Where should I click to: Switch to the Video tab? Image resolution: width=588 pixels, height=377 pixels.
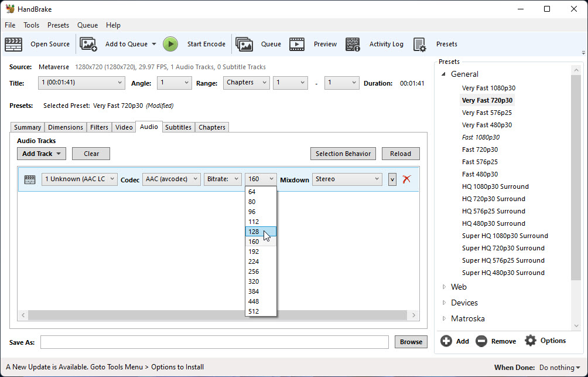click(124, 127)
